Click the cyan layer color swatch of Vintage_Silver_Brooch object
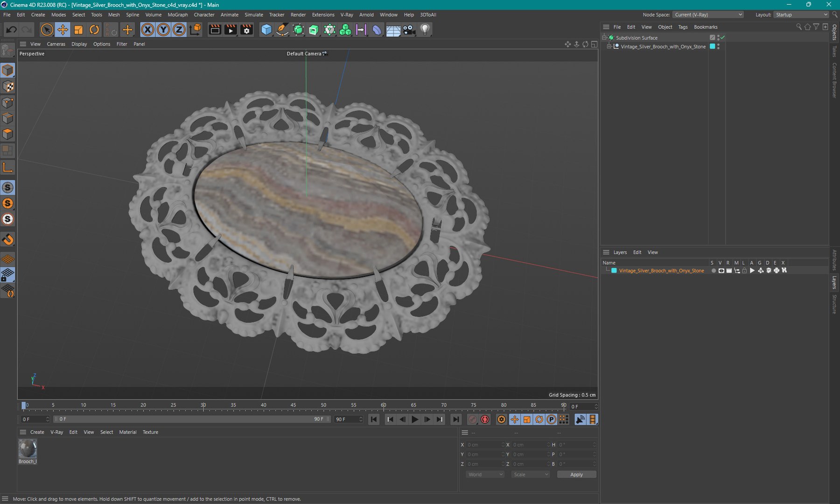 pos(712,46)
